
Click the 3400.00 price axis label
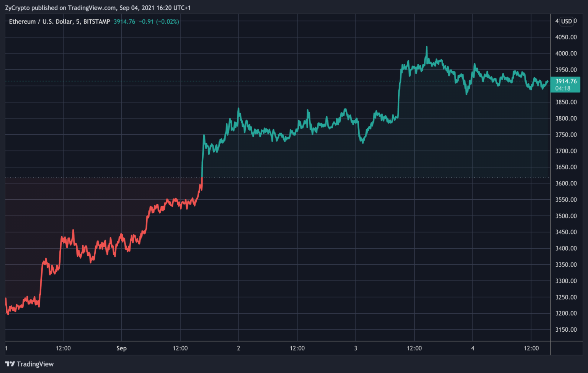(x=566, y=248)
